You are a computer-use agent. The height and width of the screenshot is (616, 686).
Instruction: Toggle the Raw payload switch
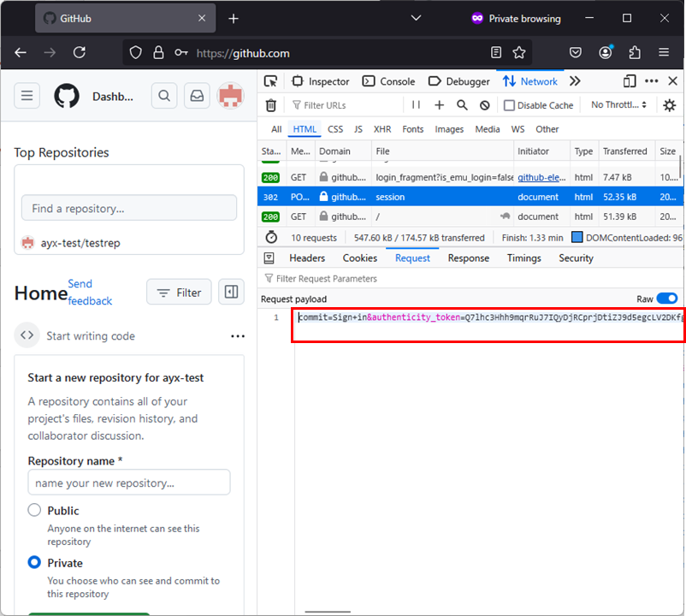pos(666,299)
